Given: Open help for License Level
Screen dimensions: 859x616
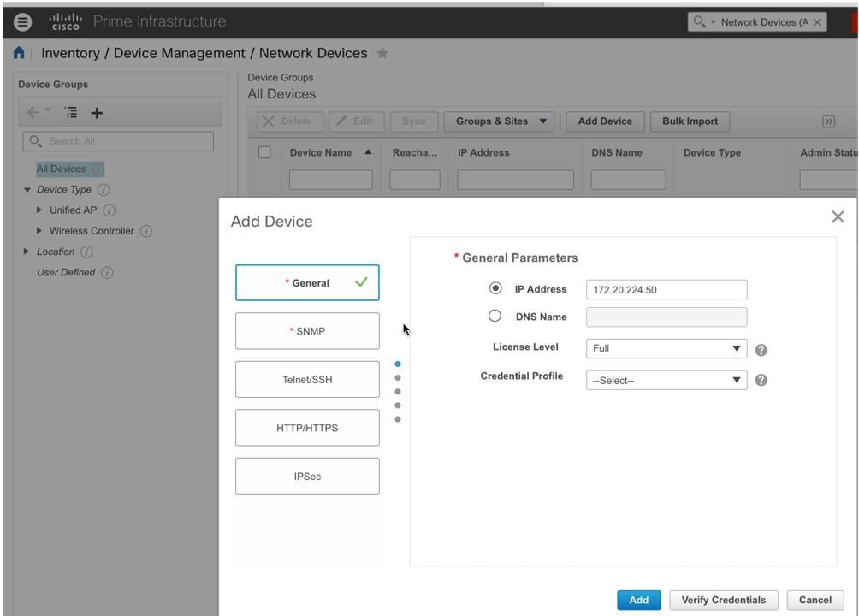Looking at the screenshot, I should point(761,350).
